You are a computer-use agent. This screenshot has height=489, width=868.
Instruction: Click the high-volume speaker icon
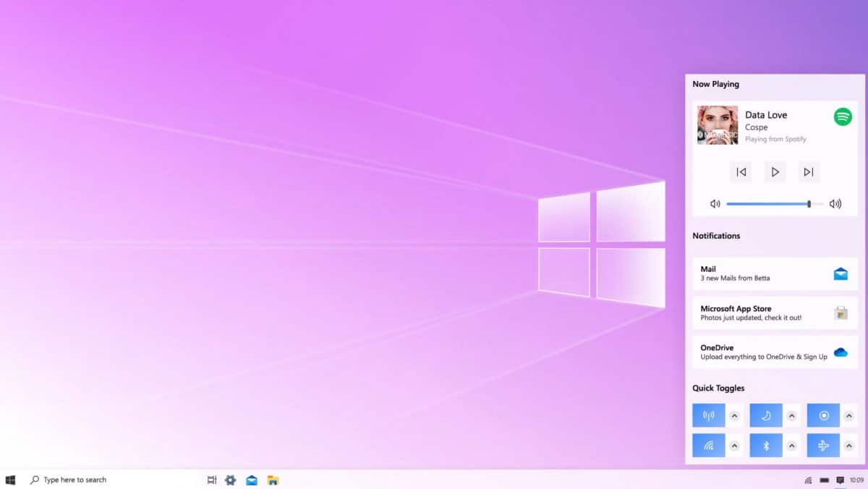[835, 203]
